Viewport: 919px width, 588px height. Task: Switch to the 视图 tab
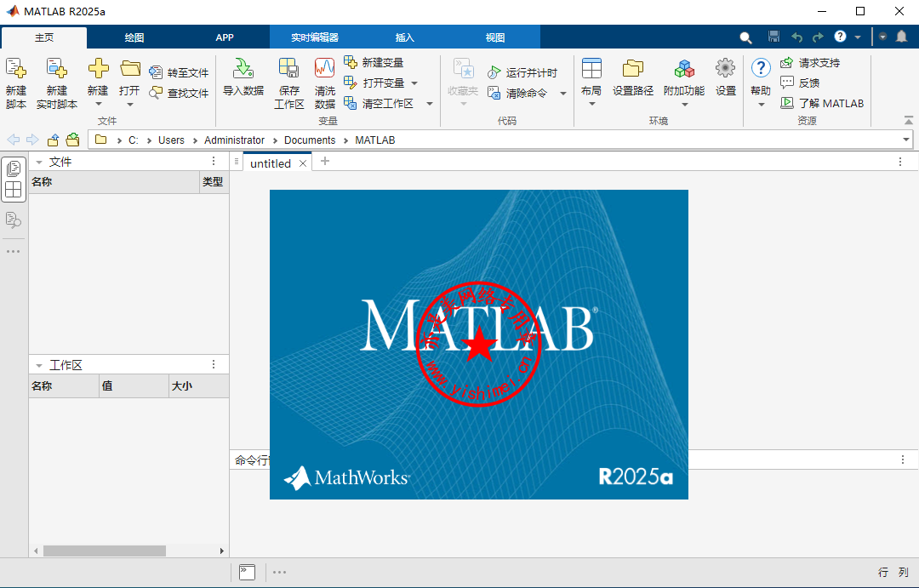494,37
